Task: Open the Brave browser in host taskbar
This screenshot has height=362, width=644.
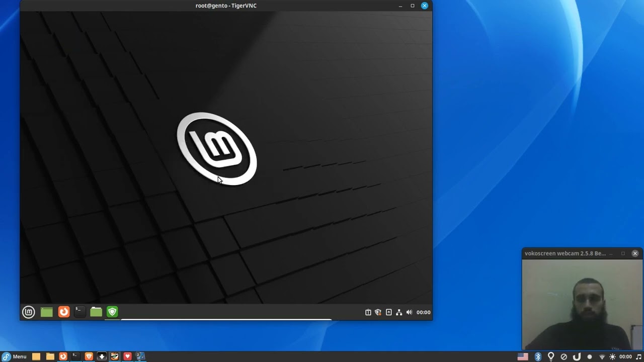Action: (89, 356)
